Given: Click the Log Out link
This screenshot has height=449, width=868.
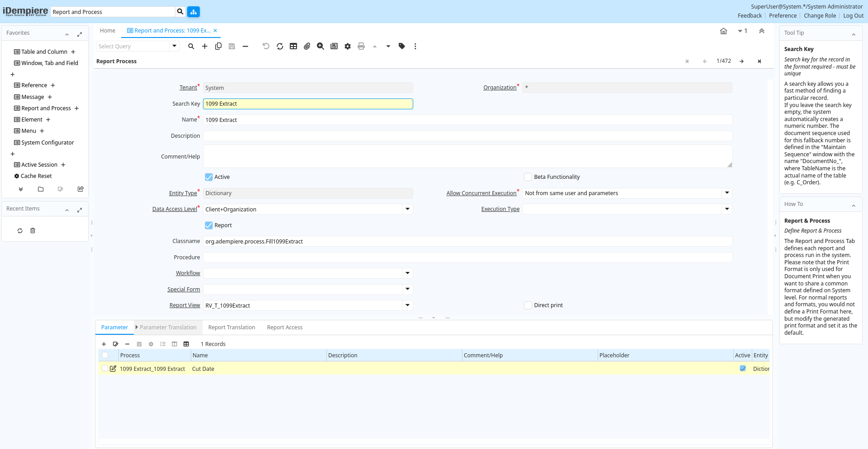Looking at the screenshot, I should [x=853, y=16].
